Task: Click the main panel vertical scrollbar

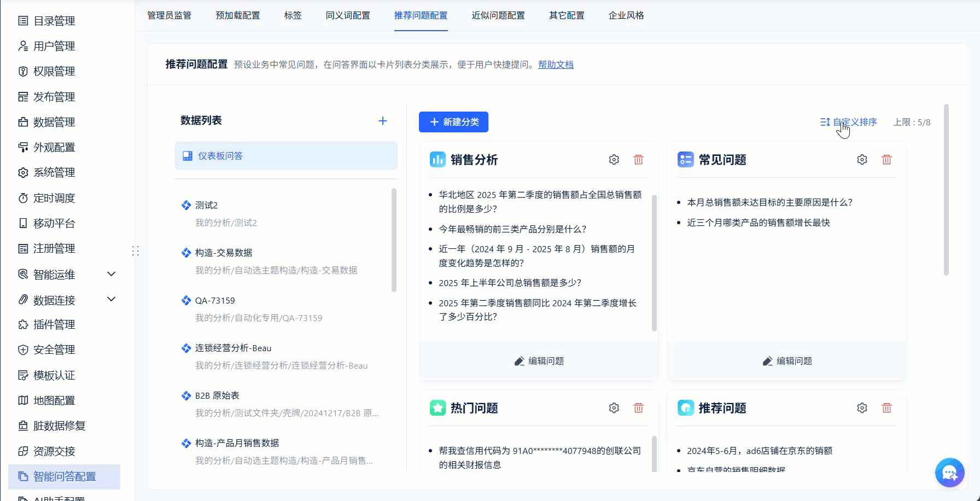Action: pyautogui.click(x=946, y=190)
